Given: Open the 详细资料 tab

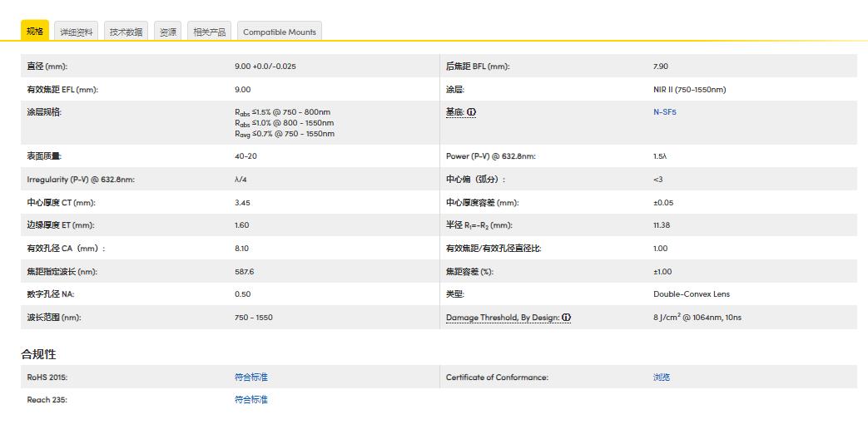Looking at the screenshot, I should click(x=77, y=32).
